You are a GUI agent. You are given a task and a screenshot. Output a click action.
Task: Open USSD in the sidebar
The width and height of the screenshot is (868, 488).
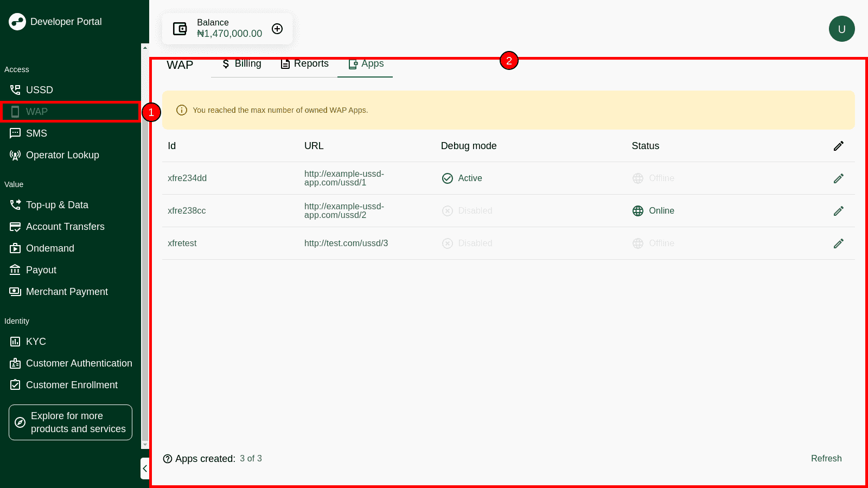click(x=39, y=90)
